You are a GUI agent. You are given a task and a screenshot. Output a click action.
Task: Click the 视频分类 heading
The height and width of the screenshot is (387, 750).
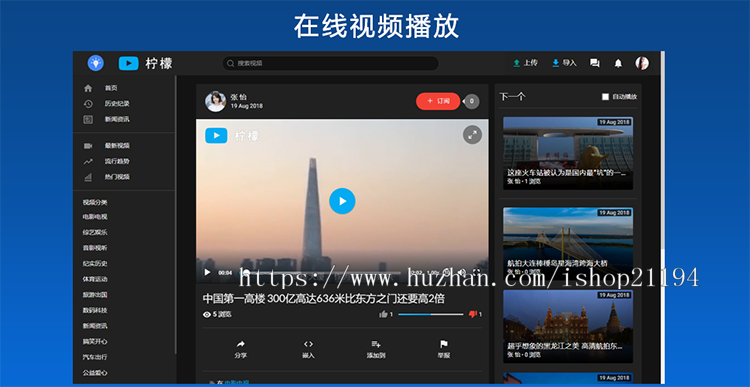tap(95, 202)
